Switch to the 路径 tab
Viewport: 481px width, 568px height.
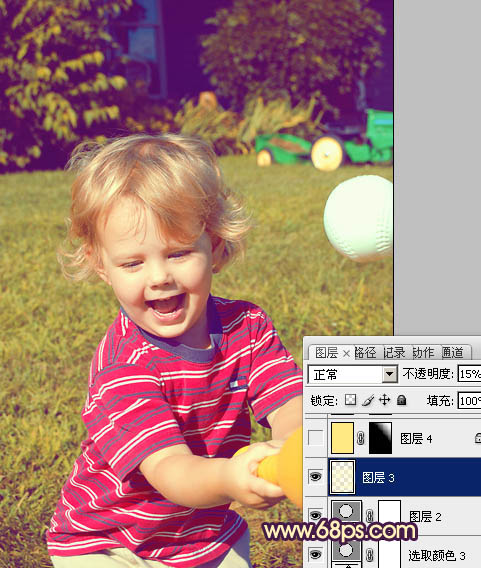[x=365, y=352]
